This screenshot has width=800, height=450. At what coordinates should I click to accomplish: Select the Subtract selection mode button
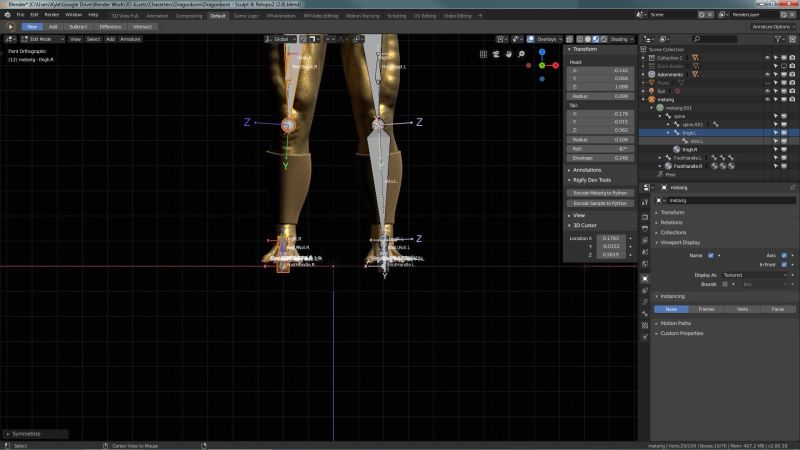click(78, 27)
